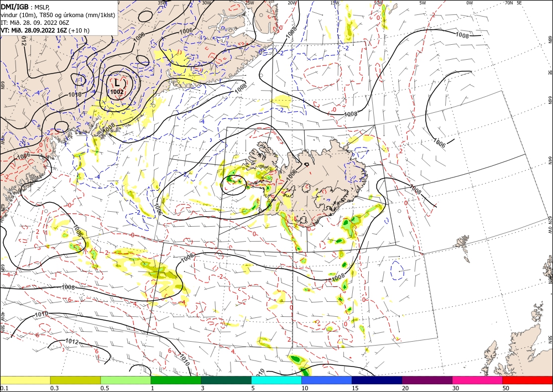Click the 5W longitude label
Screen dimensions: 553x392
(x=423, y=3)
